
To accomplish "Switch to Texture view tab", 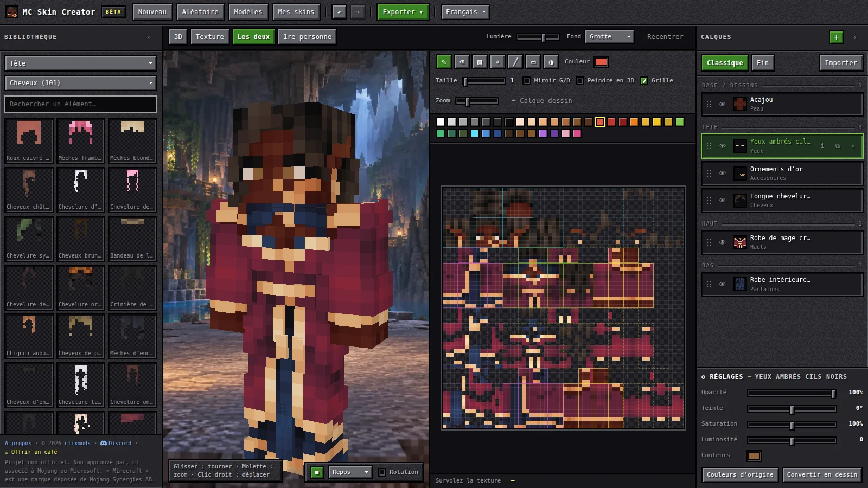I will [209, 37].
